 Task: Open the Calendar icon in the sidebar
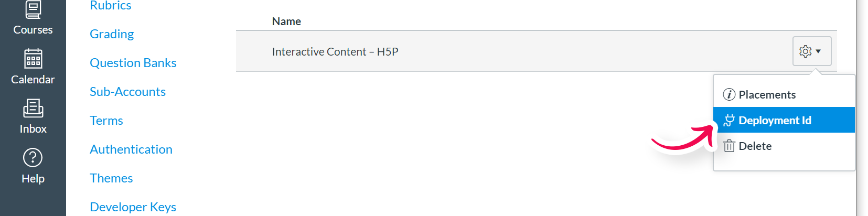(33, 59)
